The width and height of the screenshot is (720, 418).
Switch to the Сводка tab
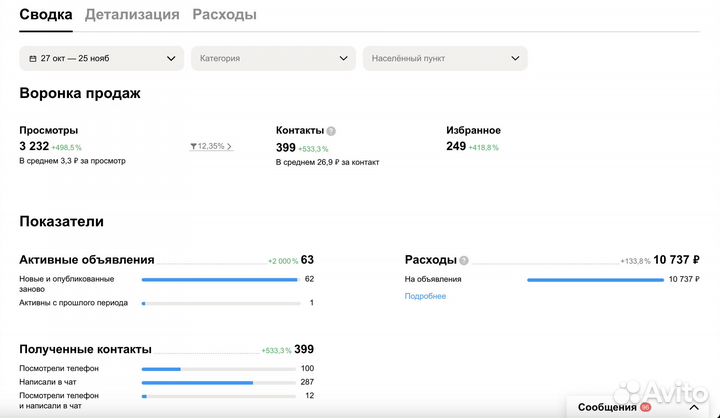tap(46, 15)
